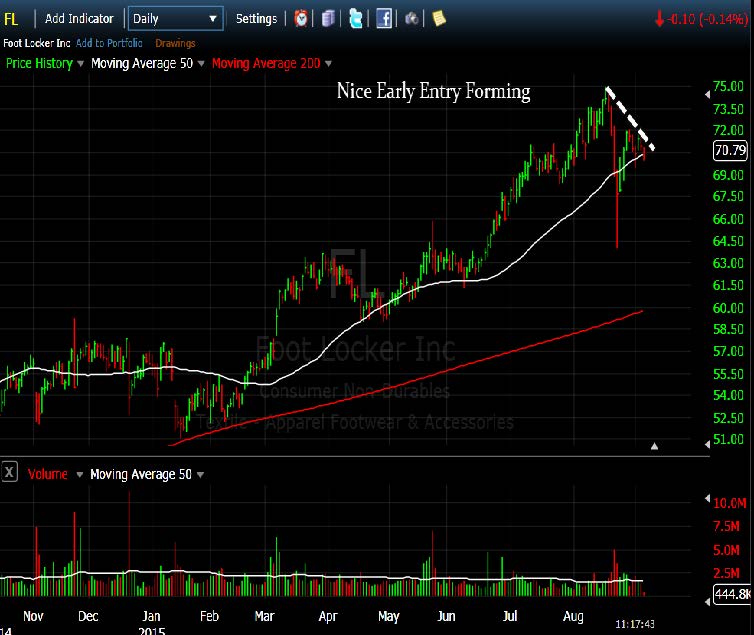Click the Nov label on the time axis
Viewport: 754px width, 635px height.
tap(33, 616)
